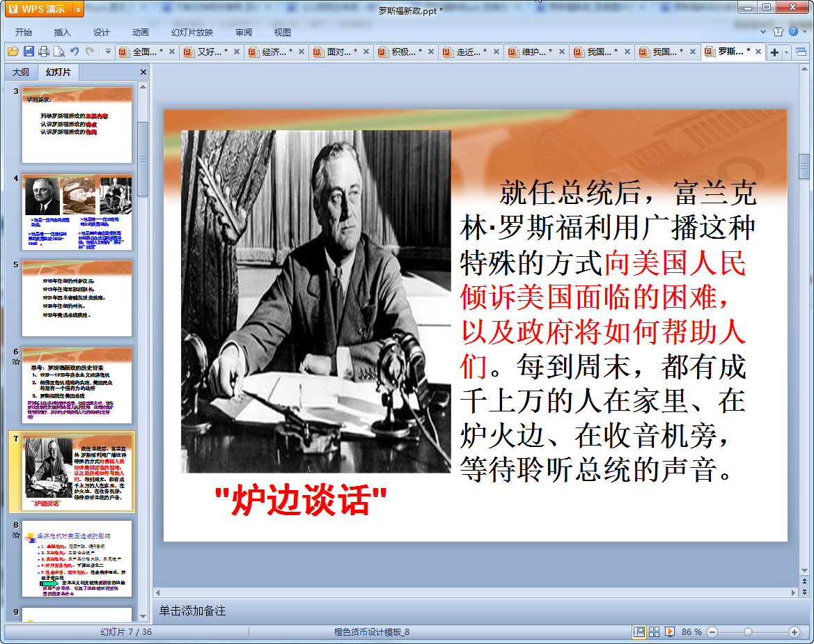
Task: Click the "炉边谈话" red caption on slide
Action: 301,501
